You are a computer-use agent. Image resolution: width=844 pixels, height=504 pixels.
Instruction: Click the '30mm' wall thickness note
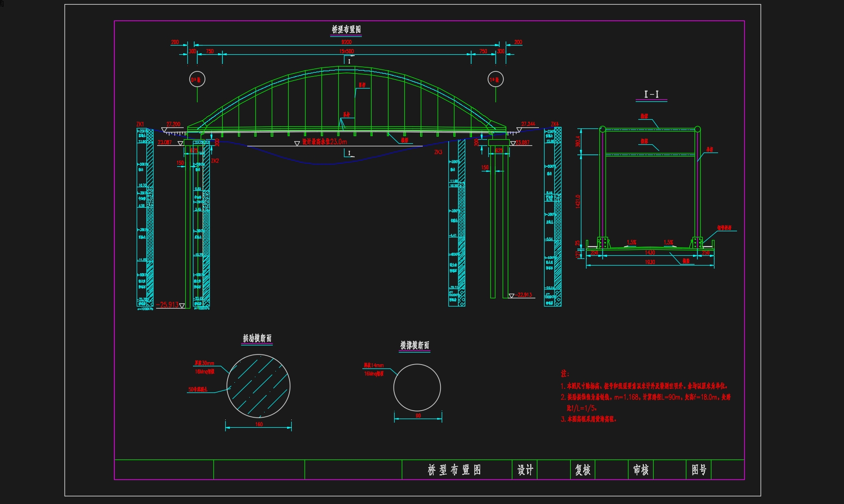[x=204, y=364]
